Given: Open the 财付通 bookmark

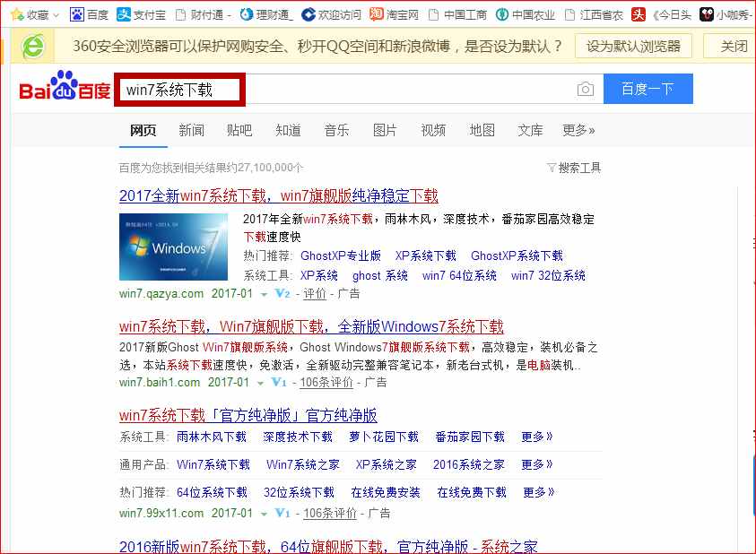Looking at the screenshot, I should point(204,15).
